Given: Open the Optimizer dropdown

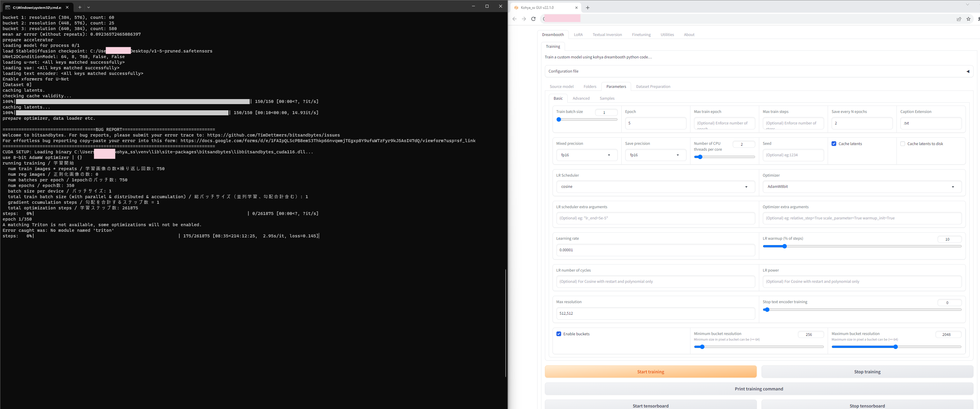Looking at the screenshot, I should pyautogui.click(x=861, y=187).
